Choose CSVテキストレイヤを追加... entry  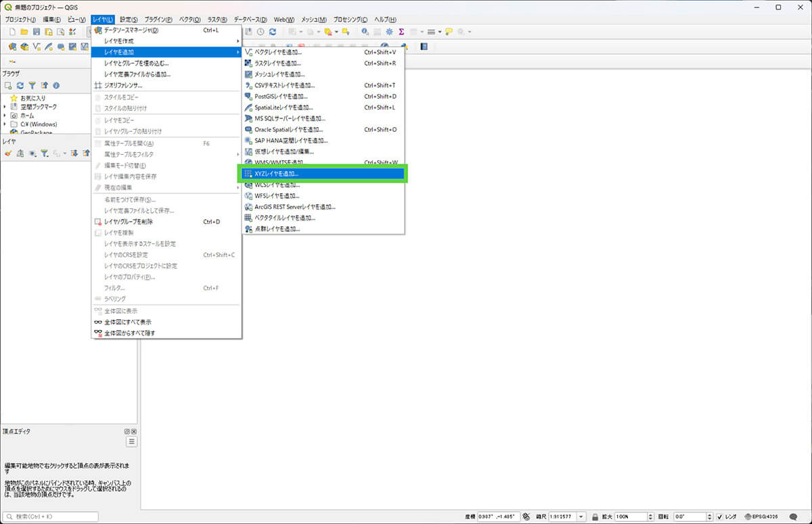(x=323, y=85)
